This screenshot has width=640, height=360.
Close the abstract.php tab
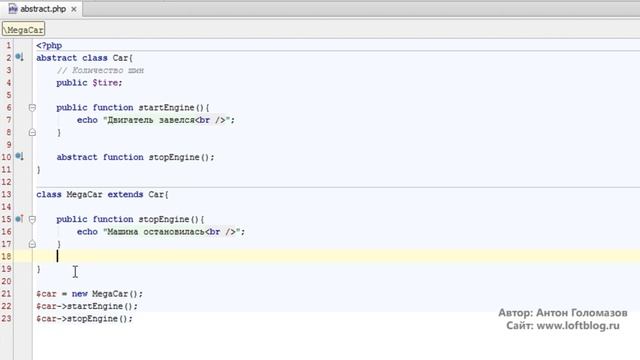click(x=74, y=9)
